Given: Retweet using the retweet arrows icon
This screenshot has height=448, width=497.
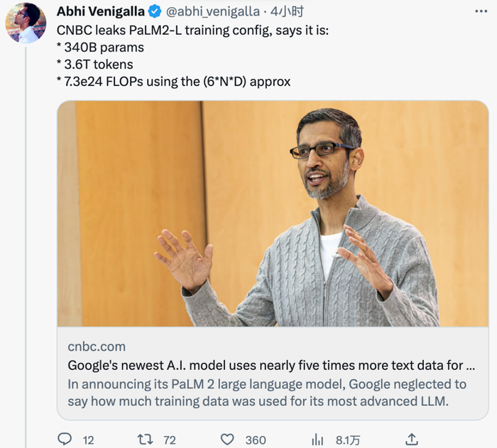Looking at the screenshot, I should click(x=145, y=439).
